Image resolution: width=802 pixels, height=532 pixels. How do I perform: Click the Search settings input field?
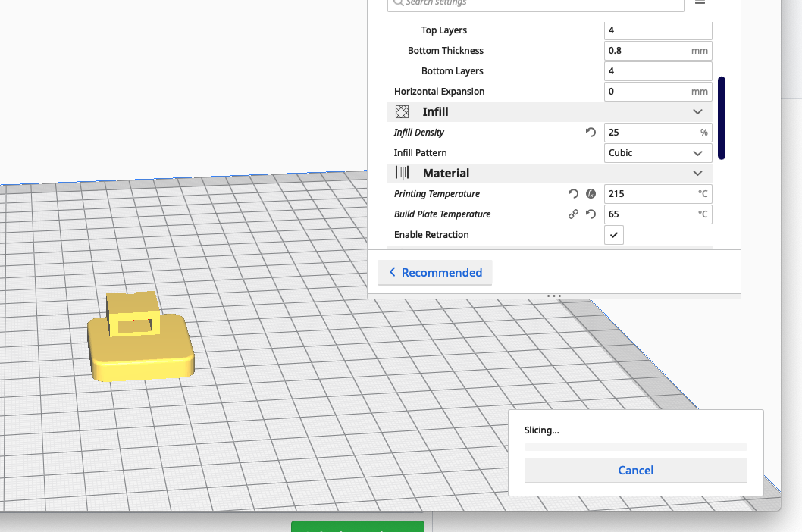536,4
